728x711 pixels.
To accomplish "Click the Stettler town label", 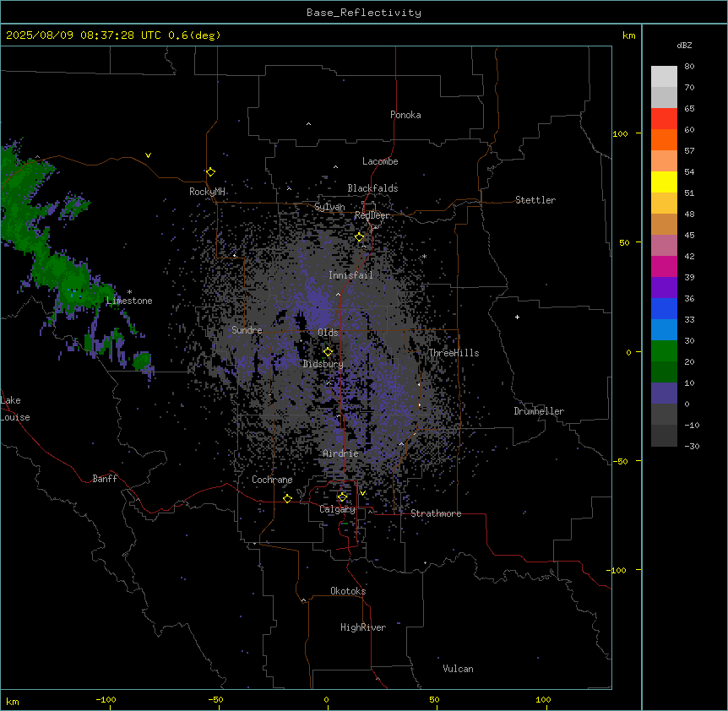I will point(535,200).
